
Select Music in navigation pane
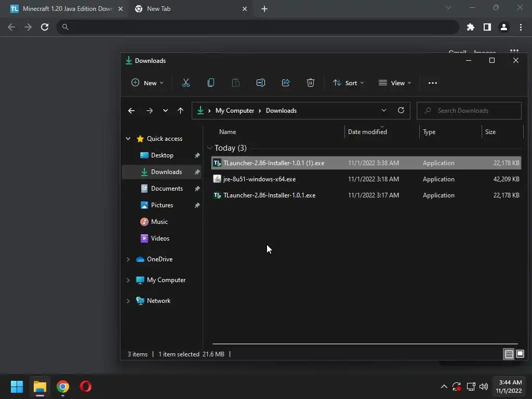[x=159, y=221]
